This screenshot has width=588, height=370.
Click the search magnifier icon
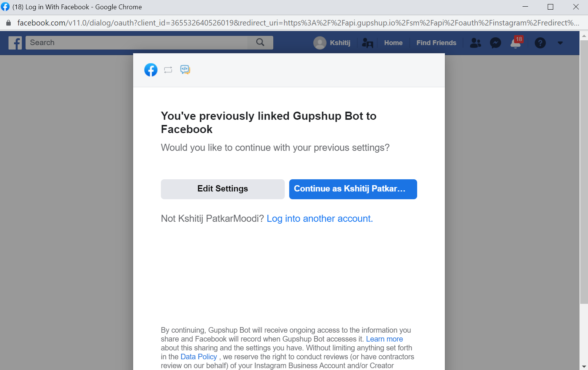pos(260,43)
